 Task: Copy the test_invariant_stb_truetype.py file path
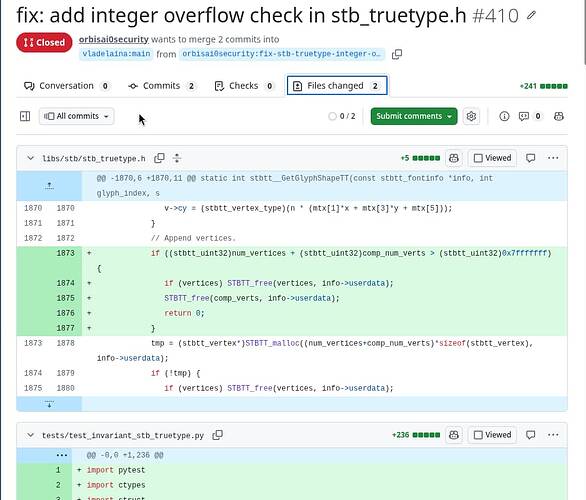[218, 435]
